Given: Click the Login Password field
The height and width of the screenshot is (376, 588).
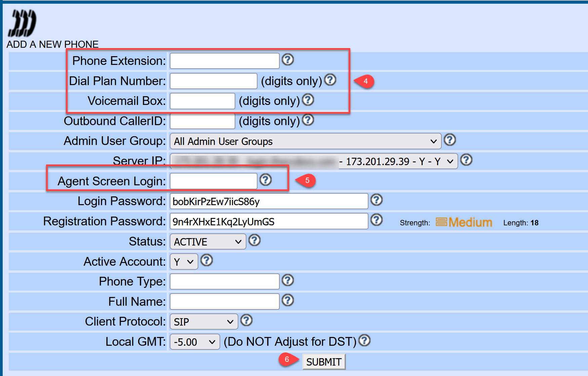Looking at the screenshot, I should [x=269, y=201].
